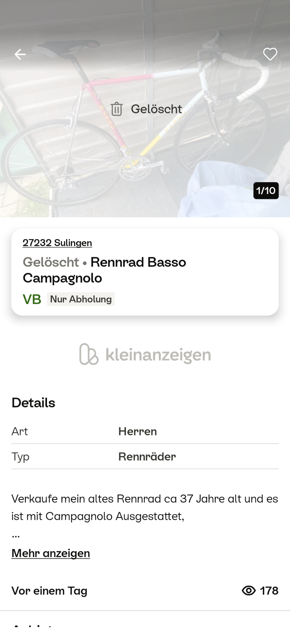Click the kleinanzeigen logo icon

pyautogui.click(x=89, y=354)
